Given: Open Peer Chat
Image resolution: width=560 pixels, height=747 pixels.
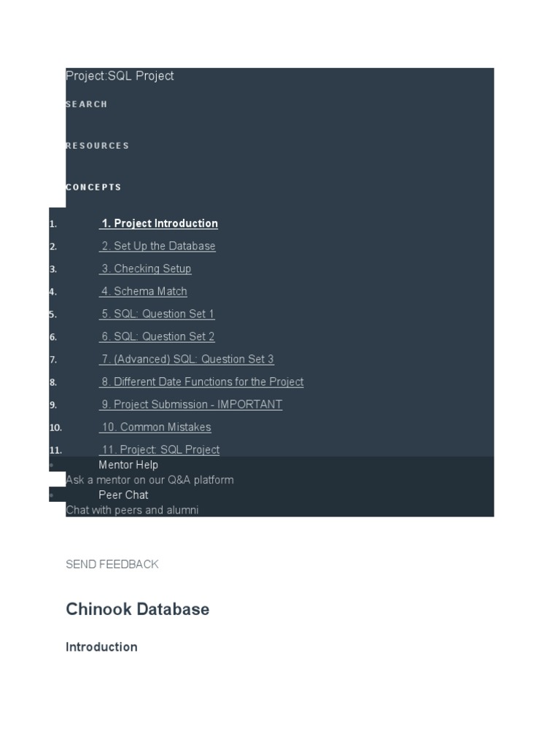Looking at the screenshot, I should pos(123,495).
